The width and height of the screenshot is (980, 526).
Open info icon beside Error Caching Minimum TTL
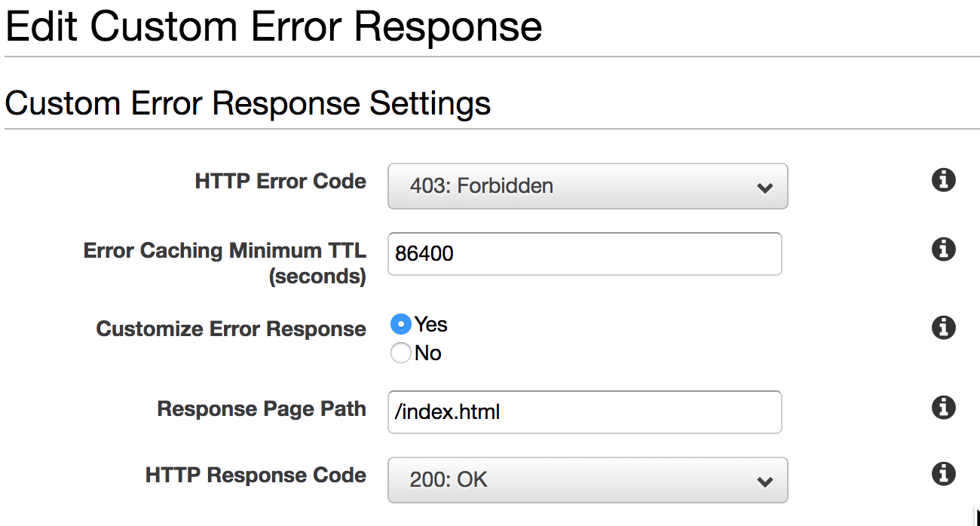(943, 249)
